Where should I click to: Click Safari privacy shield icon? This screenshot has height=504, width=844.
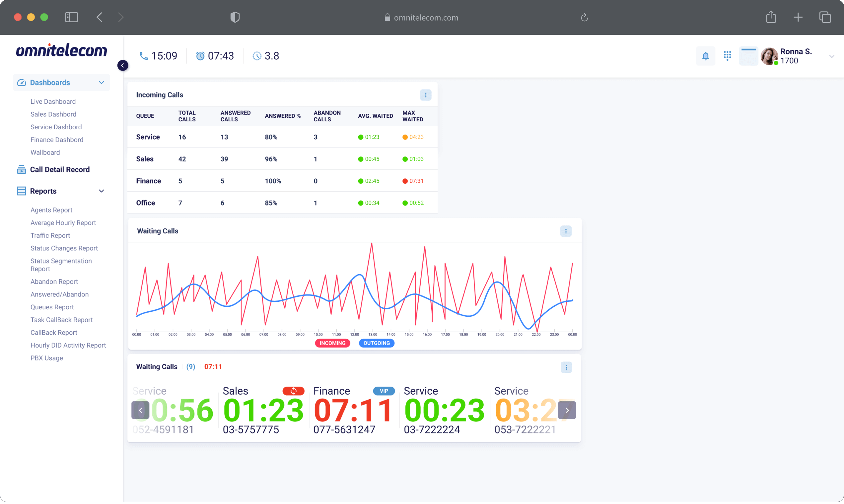pos(235,17)
